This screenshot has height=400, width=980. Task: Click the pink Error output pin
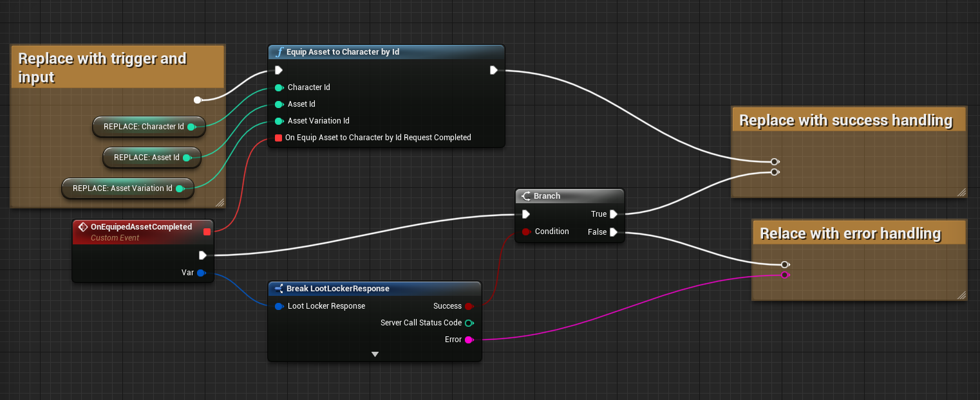[x=469, y=340]
